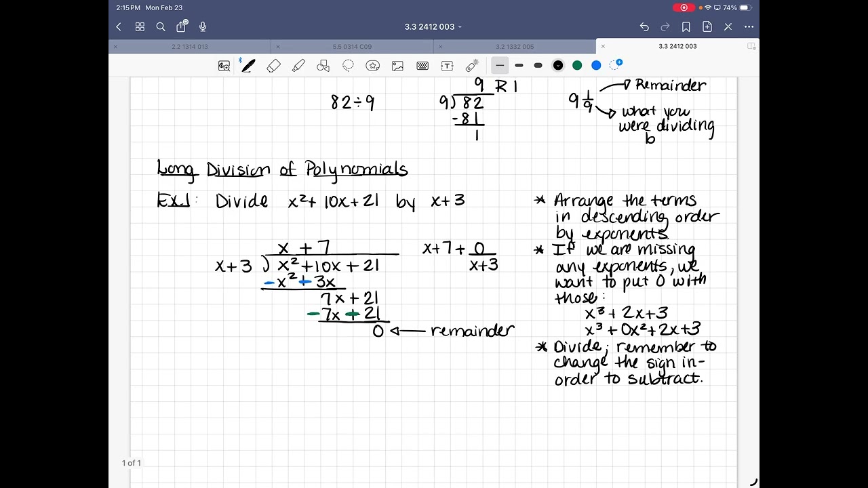The width and height of the screenshot is (868, 488).
Task: Choose the medium stroke width
Action: [519, 65]
